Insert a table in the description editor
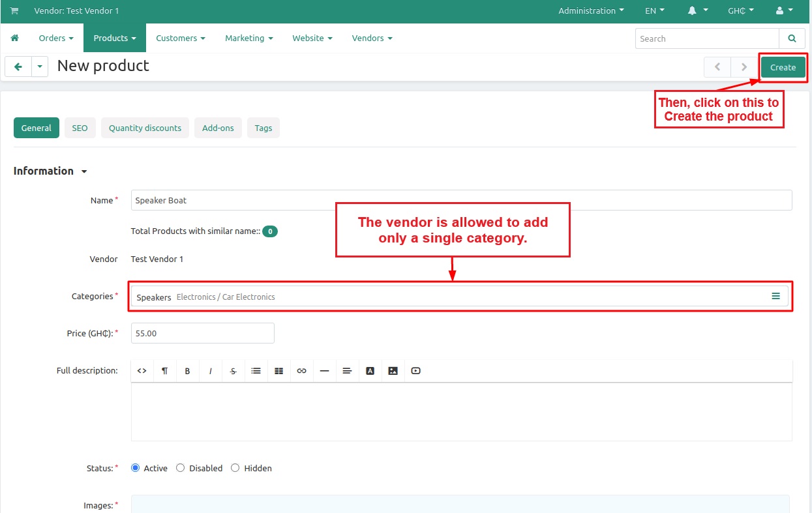Screen dimensions: 812x513 (x=278, y=371)
